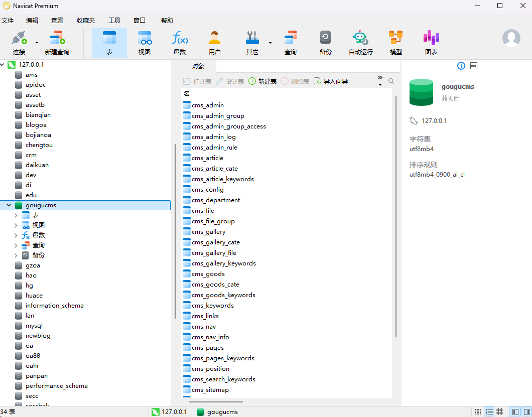Screen dimensions: 532x417
Task: Open the 收藏夹 menu
Action: click(x=86, y=21)
